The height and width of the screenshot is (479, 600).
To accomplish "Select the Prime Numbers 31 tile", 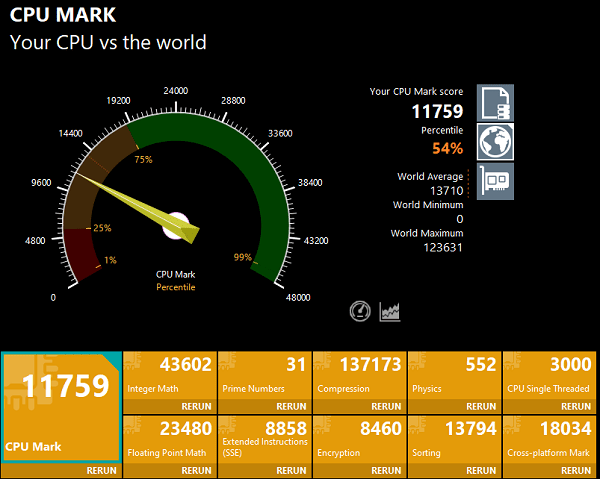I will [265, 376].
